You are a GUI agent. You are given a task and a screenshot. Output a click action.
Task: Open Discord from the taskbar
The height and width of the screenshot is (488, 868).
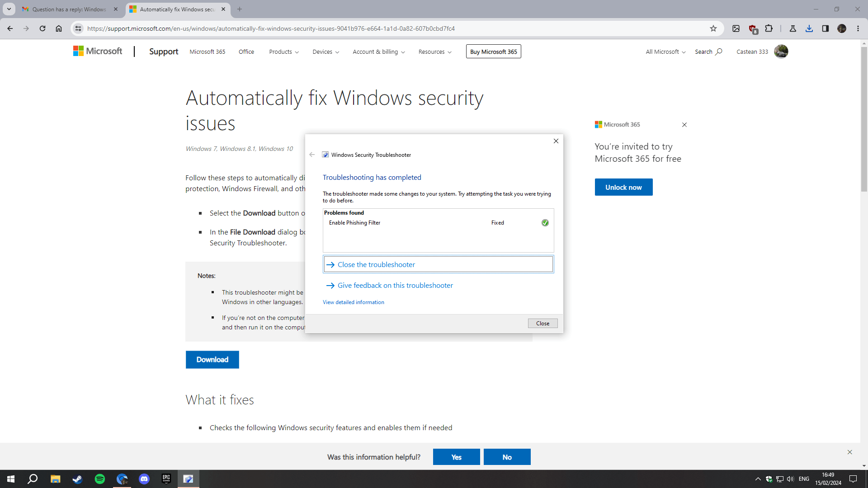click(144, 479)
